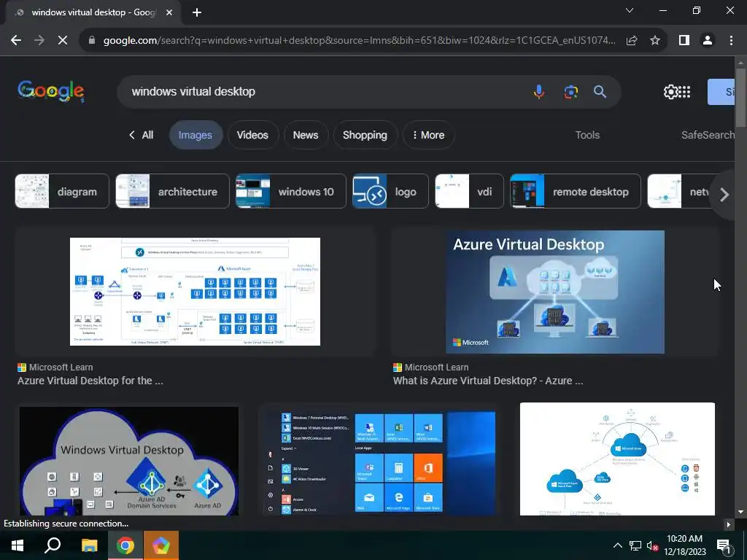The width and height of the screenshot is (747, 560).
Task: Open the taskbar clock and date
Action: coord(684,545)
